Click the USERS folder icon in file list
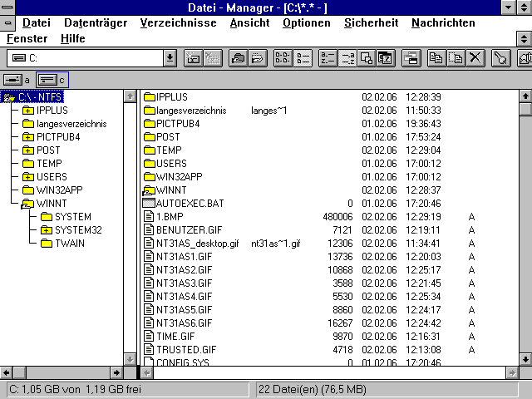The height and width of the screenshot is (399, 532). click(150, 164)
